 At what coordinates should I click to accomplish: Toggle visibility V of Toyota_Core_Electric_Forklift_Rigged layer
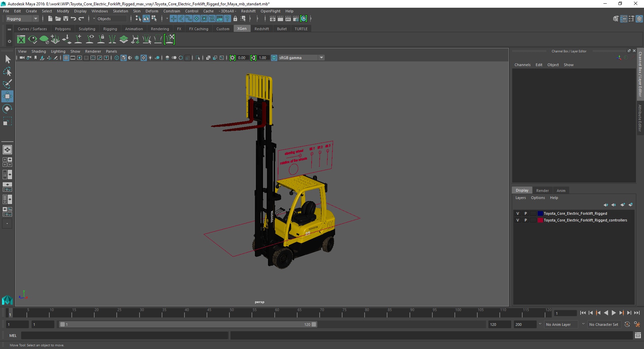tap(518, 213)
